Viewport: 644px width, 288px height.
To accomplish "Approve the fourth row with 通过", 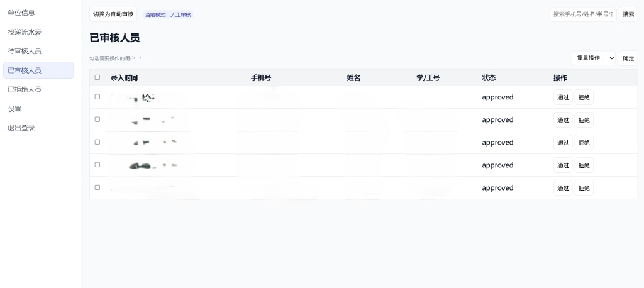I will 563,165.
